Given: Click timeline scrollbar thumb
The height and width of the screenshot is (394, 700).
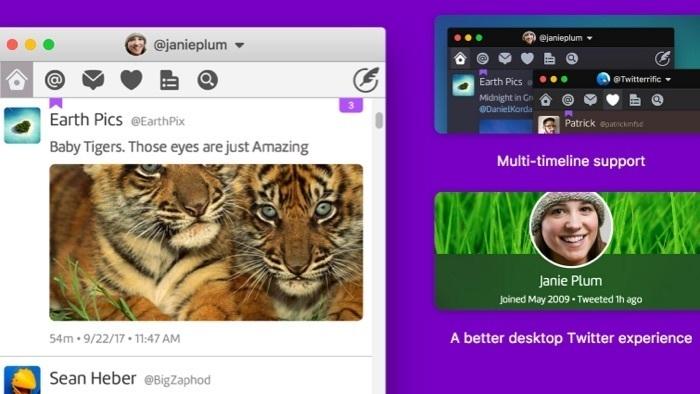Looking at the screenshot, I should point(379,120).
